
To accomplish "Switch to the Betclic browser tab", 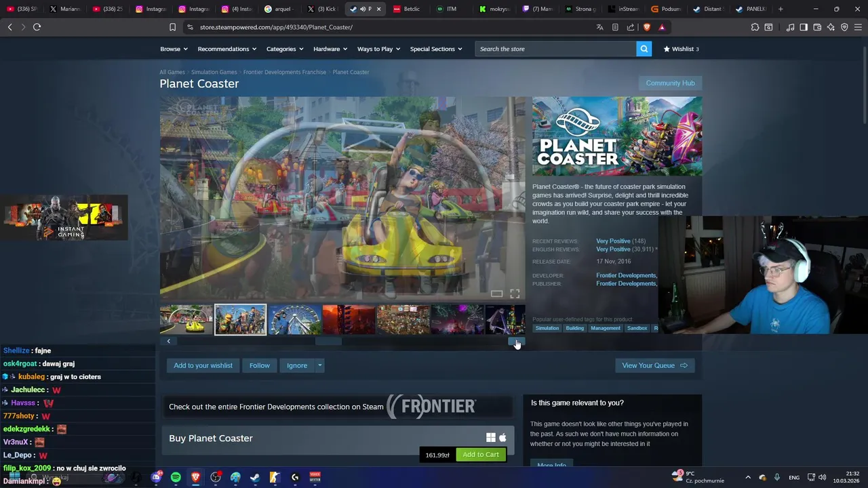I will [408, 9].
